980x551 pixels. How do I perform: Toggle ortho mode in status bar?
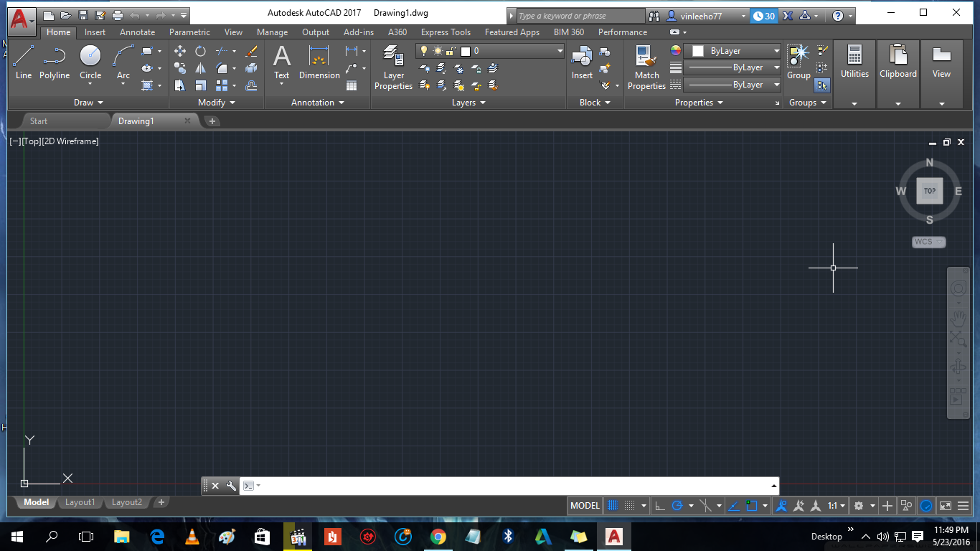click(x=660, y=506)
